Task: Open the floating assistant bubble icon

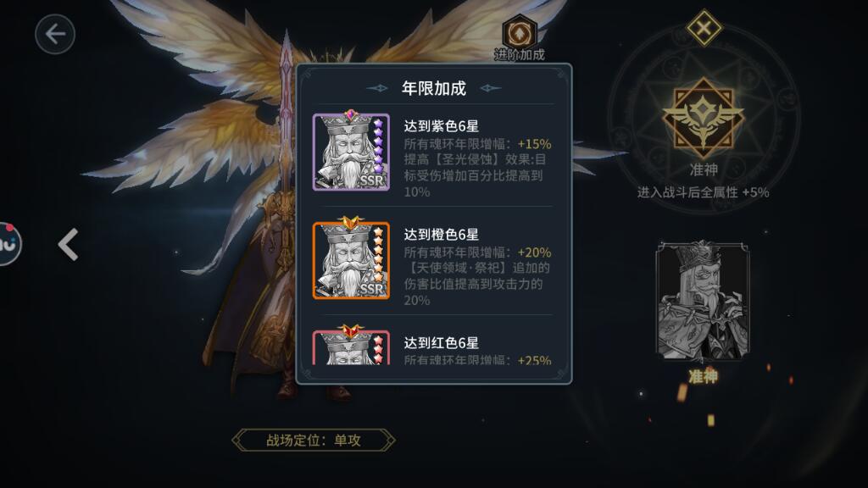Action: pyautogui.click(x=8, y=243)
